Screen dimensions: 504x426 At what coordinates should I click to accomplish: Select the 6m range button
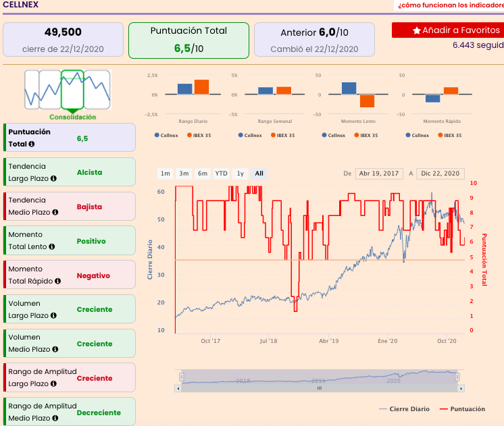click(203, 174)
